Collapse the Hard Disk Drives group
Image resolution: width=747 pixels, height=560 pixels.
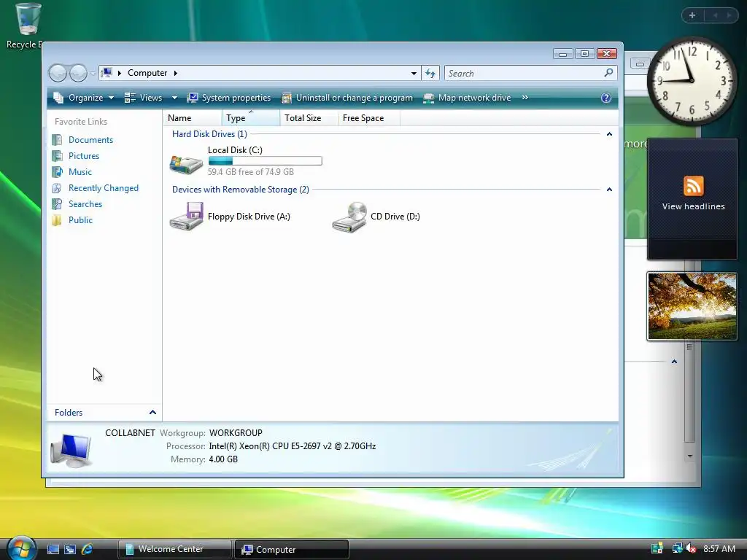click(x=609, y=134)
